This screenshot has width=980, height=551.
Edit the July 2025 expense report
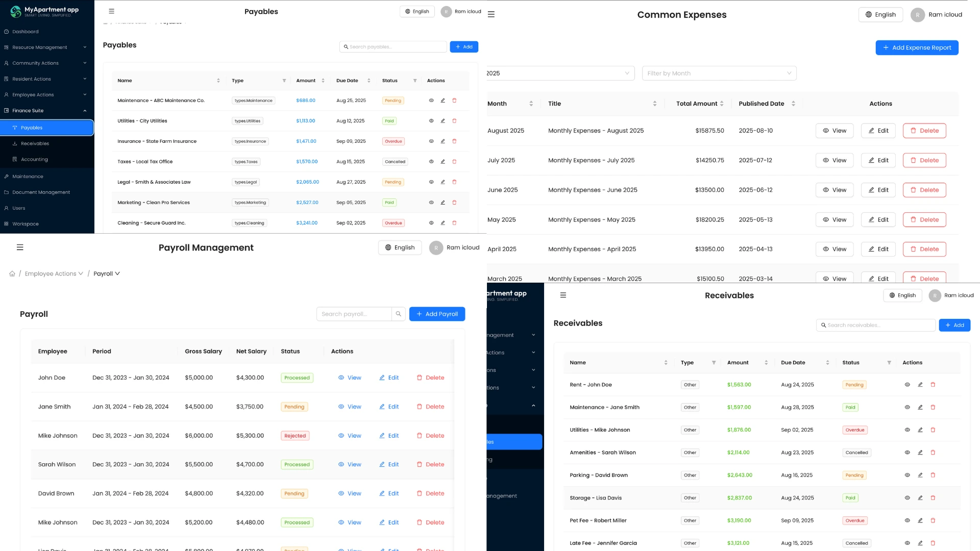coord(878,160)
